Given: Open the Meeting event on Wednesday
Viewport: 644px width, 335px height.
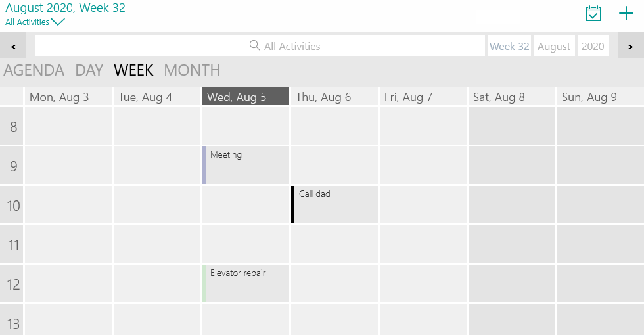Looking at the screenshot, I should [246, 165].
